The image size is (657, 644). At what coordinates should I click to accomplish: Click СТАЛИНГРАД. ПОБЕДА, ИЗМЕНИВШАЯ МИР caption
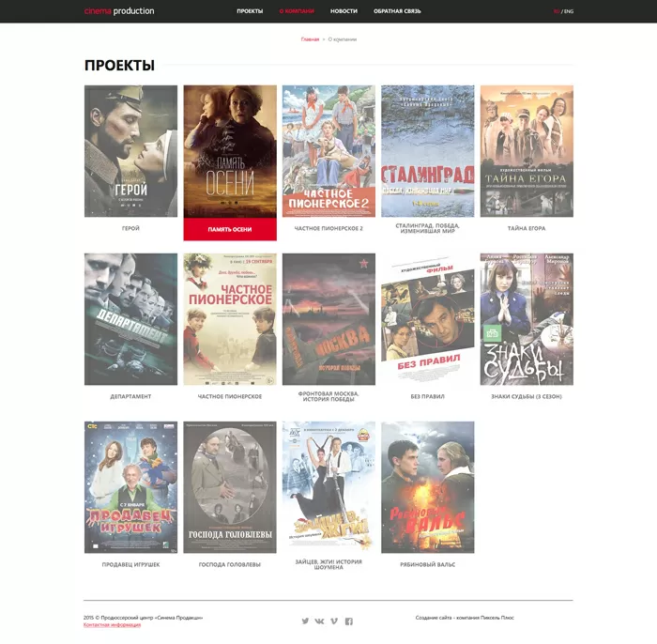pyautogui.click(x=427, y=228)
